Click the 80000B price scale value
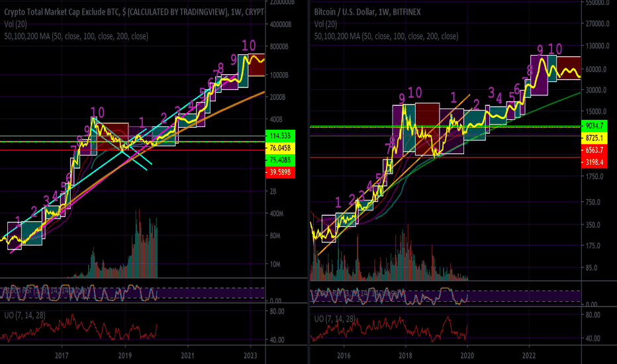The width and height of the screenshot is (617, 364). pos(279,46)
